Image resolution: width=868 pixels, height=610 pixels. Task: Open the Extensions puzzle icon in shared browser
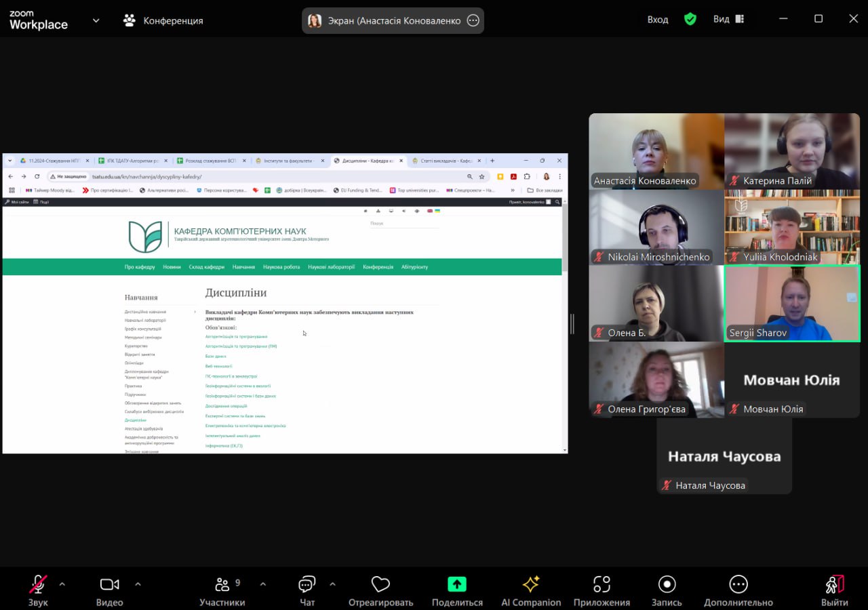tap(527, 176)
